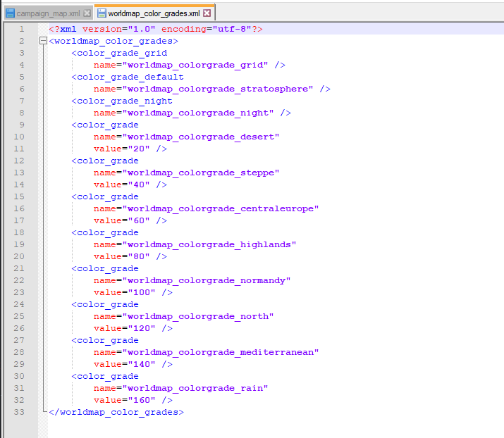This screenshot has width=504, height=438.
Task: Close the worldmap_color_grades.xml tab
Action: coord(207,13)
